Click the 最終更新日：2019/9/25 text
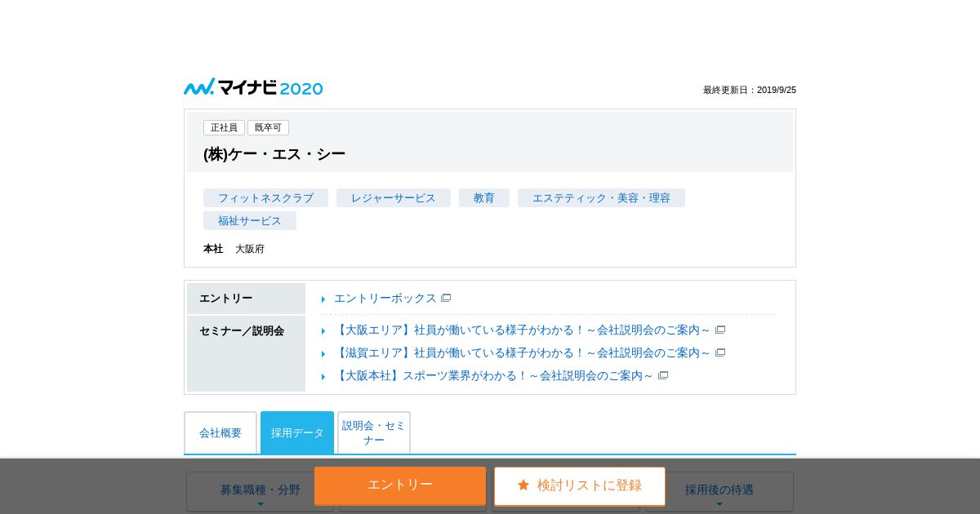 750,90
